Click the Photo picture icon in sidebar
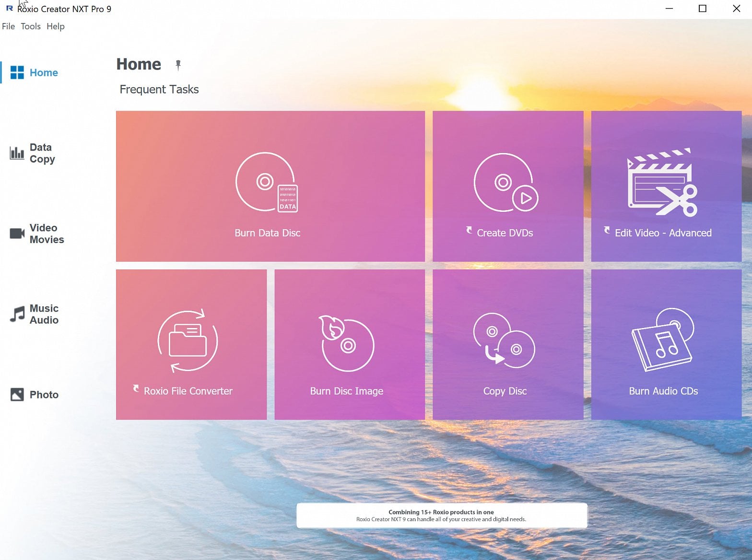This screenshot has width=752, height=560. (x=17, y=395)
